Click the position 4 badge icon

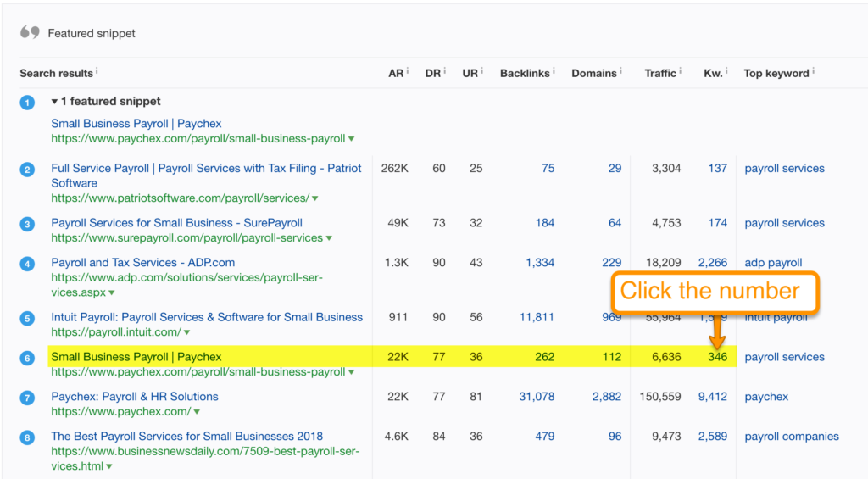coord(27,264)
